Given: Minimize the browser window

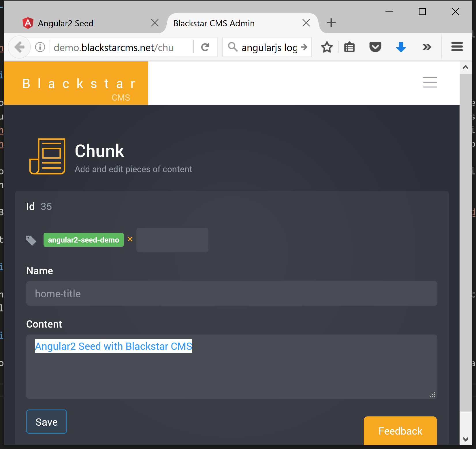Looking at the screenshot, I should (389, 11).
